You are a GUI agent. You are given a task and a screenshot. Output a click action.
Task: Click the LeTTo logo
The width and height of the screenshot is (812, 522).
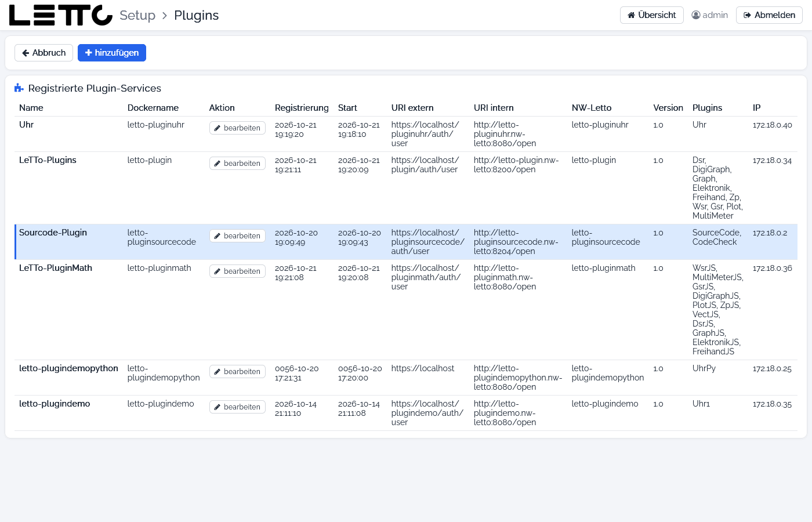60,15
